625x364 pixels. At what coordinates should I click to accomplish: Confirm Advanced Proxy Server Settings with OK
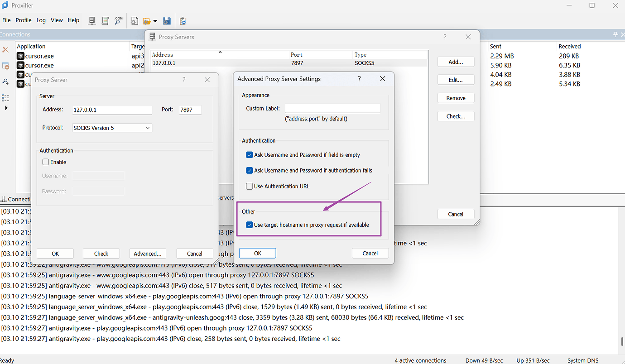pos(258,254)
